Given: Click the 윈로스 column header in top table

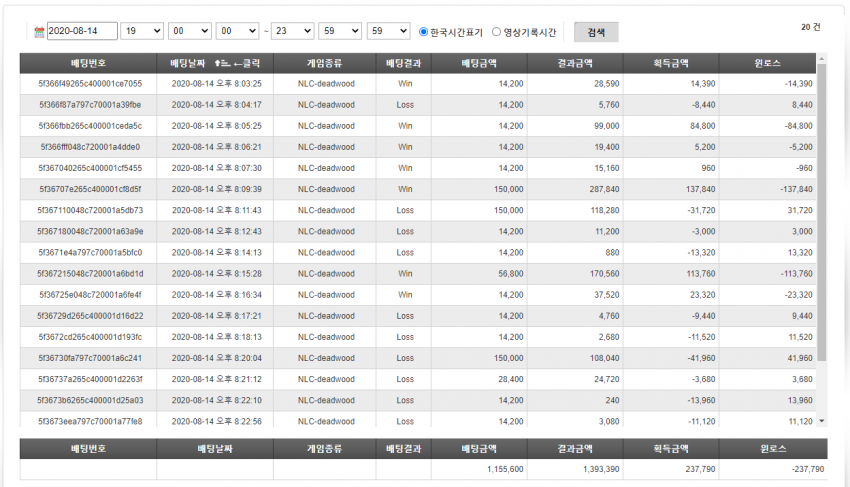Looking at the screenshot, I should click(x=767, y=63).
